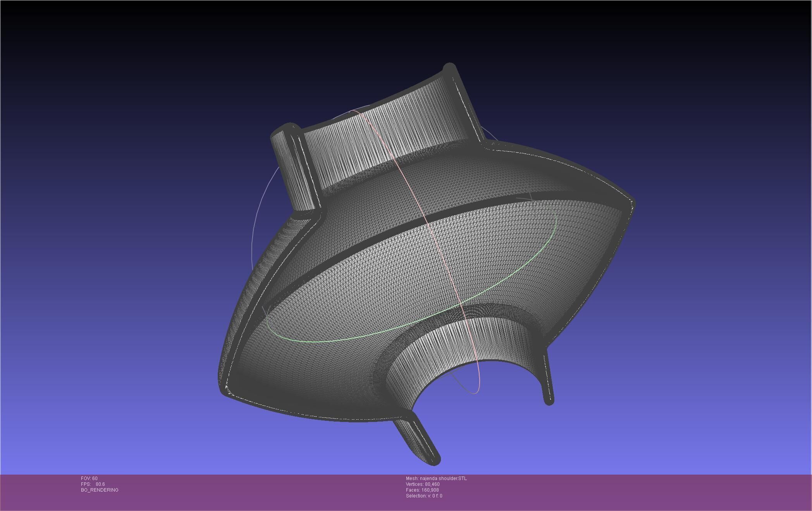
Task: Click the pointed right tip of the mesh
Action: pyautogui.click(x=631, y=203)
